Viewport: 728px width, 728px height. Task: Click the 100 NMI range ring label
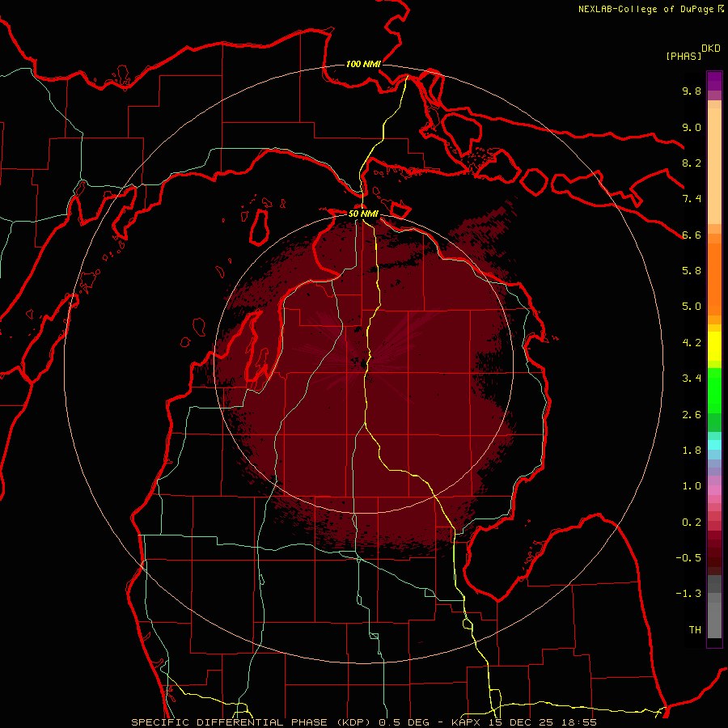point(363,64)
